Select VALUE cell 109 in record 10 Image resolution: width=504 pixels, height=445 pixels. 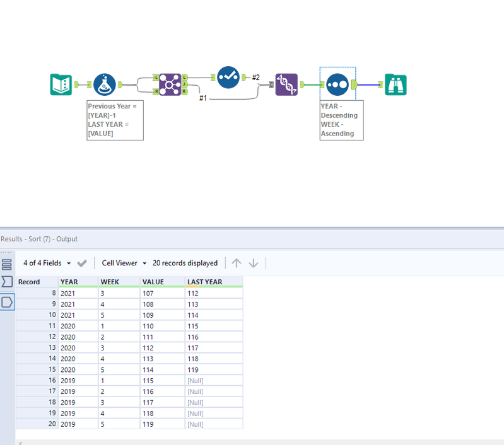click(163, 315)
